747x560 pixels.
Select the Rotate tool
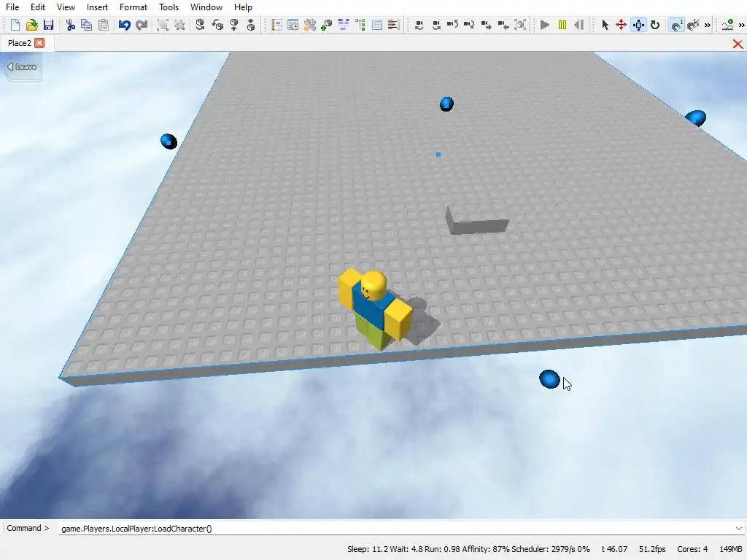(x=655, y=25)
